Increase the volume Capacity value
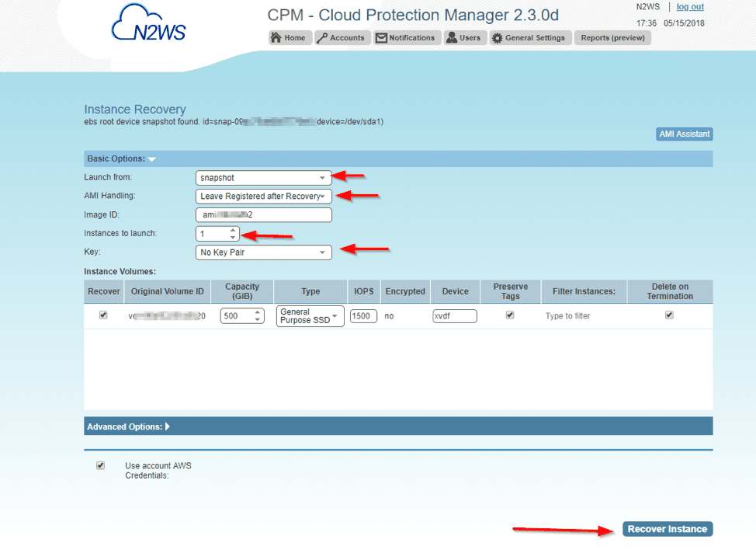The height and width of the screenshot is (550, 756). [258, 312]
